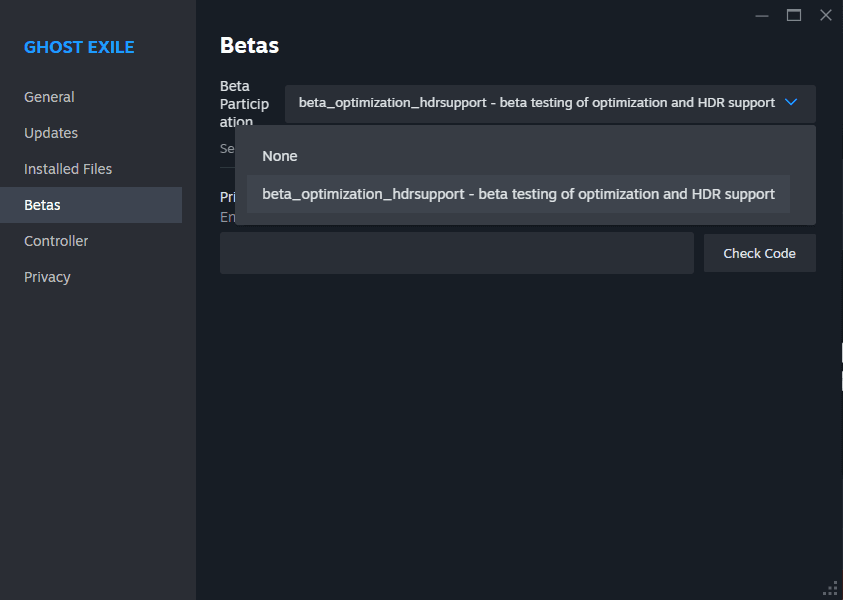This screenshot has width=843, height=600.
Task: Click the blue dropdown chevron arrow
Action: pyautogui.click(x=791, y=102)
